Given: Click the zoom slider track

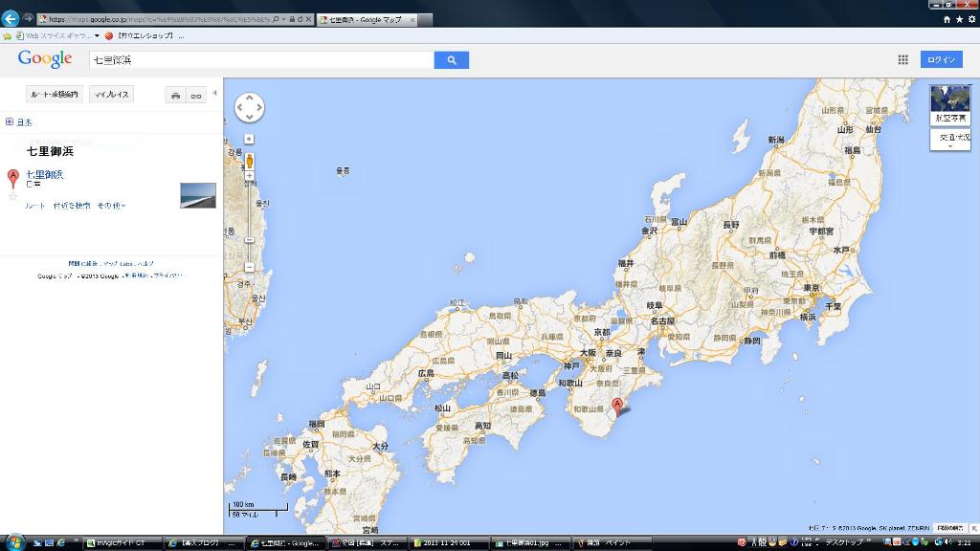Looking at the screenshot, I should tap(250, 220).
